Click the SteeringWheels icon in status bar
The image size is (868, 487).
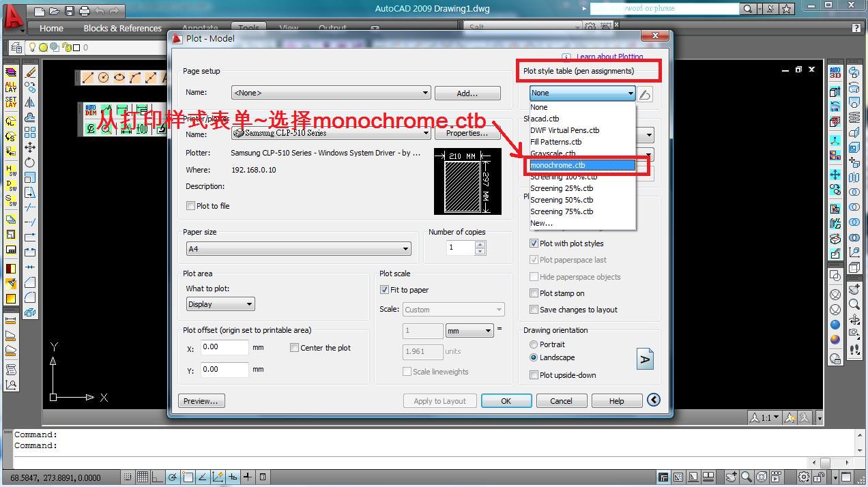762,477
